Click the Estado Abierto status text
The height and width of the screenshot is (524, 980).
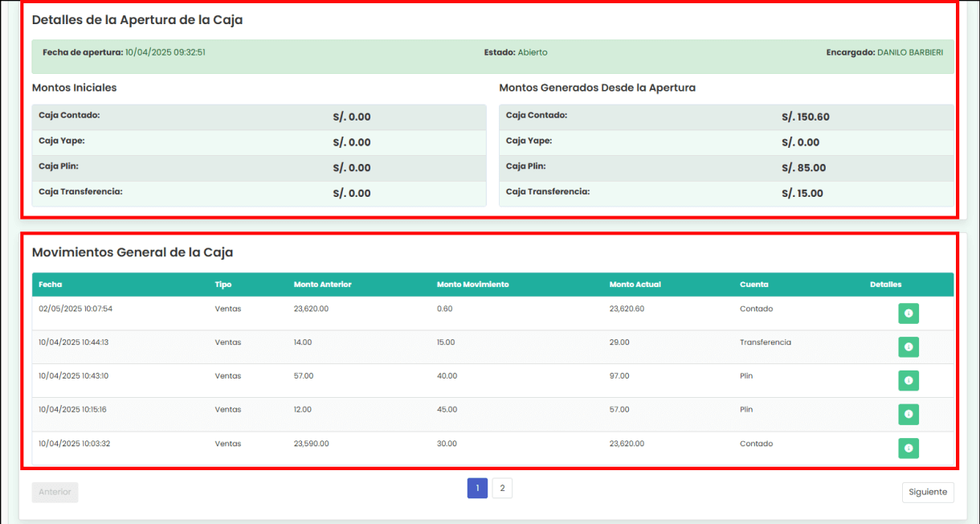coord(532,52)
